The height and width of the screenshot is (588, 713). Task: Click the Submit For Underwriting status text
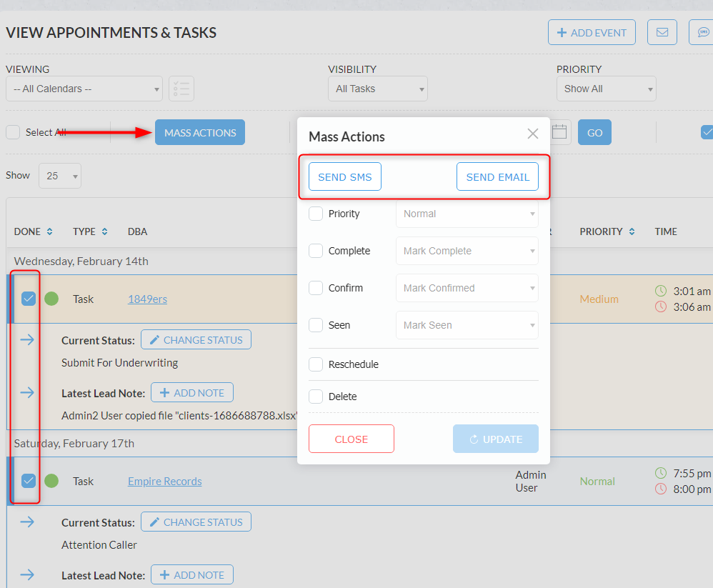(x=119, y=363)
